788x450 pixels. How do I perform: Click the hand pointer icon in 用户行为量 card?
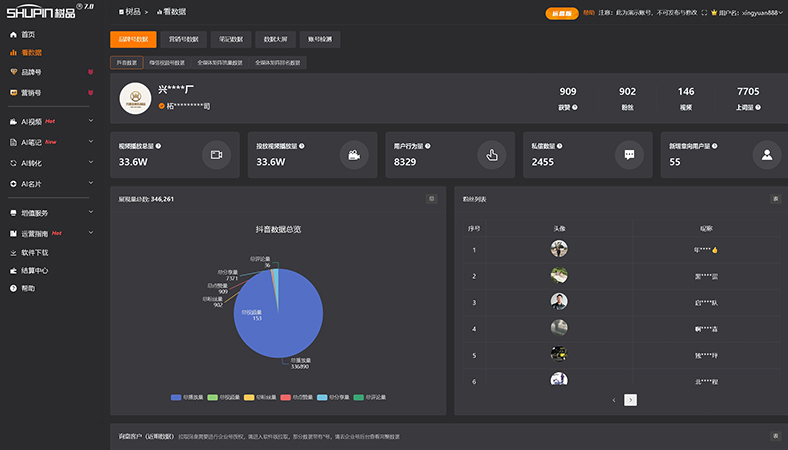pos(491,155)
